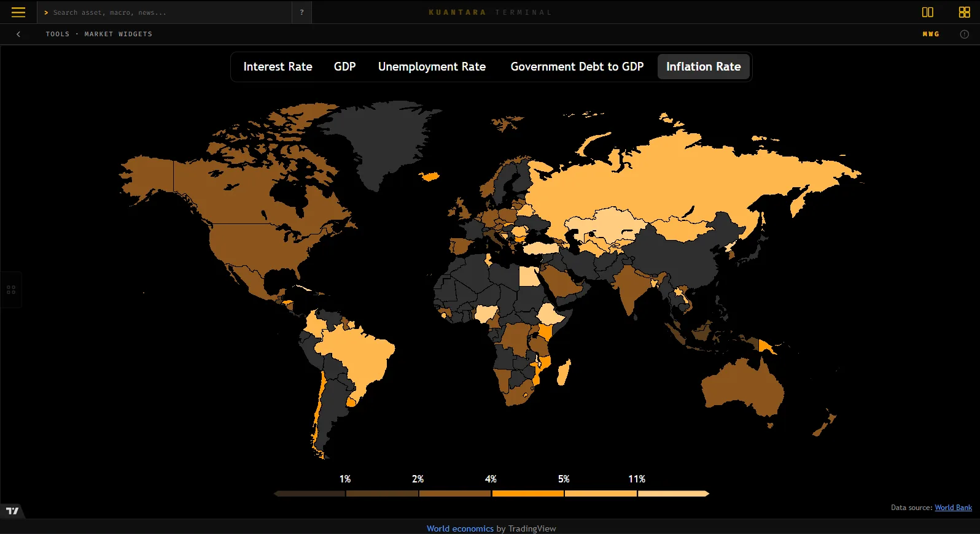Switch to grid layout icon
Screen dimensions: 980x534
click(964, 12)
